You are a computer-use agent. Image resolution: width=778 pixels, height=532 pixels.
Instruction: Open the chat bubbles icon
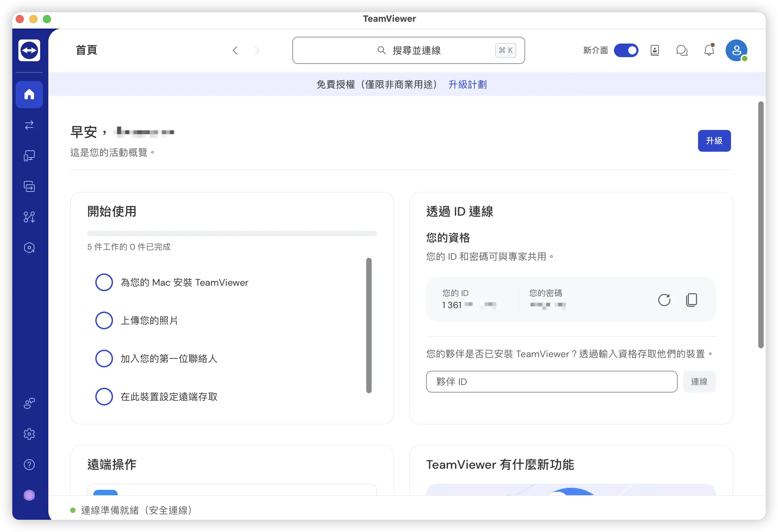click(682, 50)
